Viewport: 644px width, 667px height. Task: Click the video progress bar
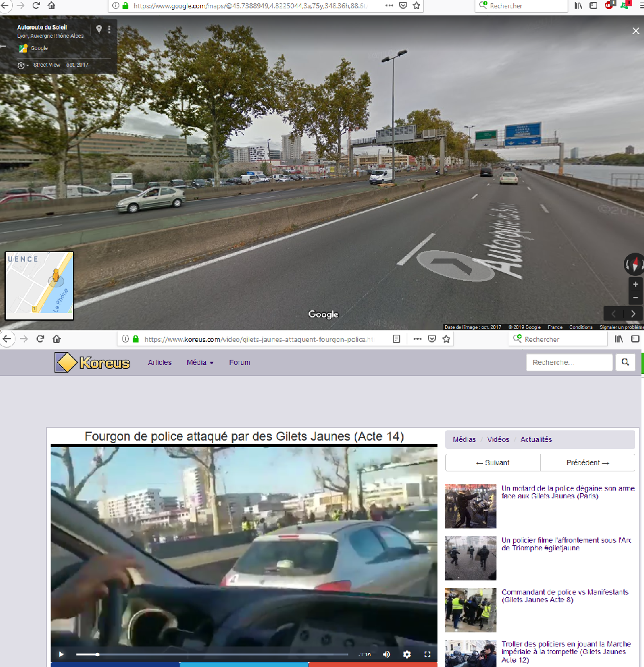[212, 654]
